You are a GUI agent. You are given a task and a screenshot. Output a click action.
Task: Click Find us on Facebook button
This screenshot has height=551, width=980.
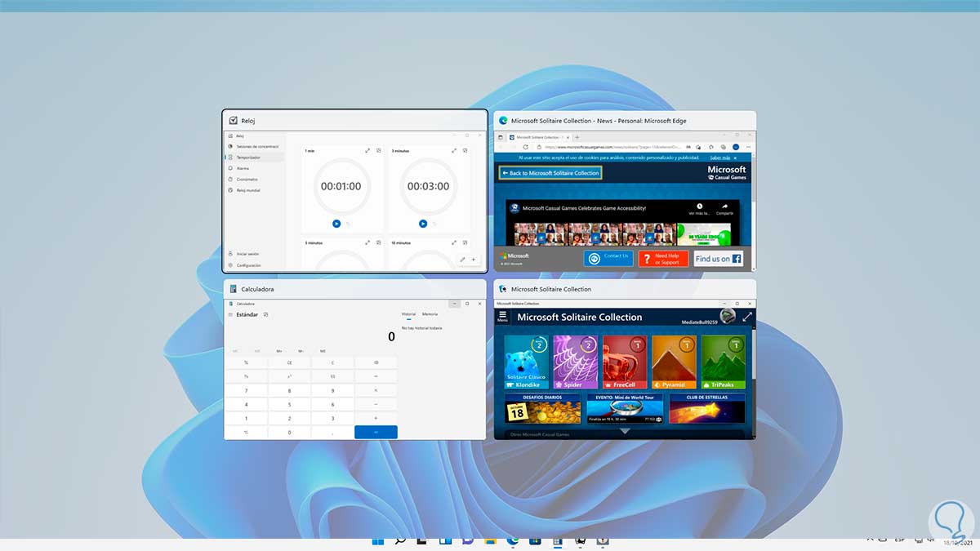(x=719, y=259)
